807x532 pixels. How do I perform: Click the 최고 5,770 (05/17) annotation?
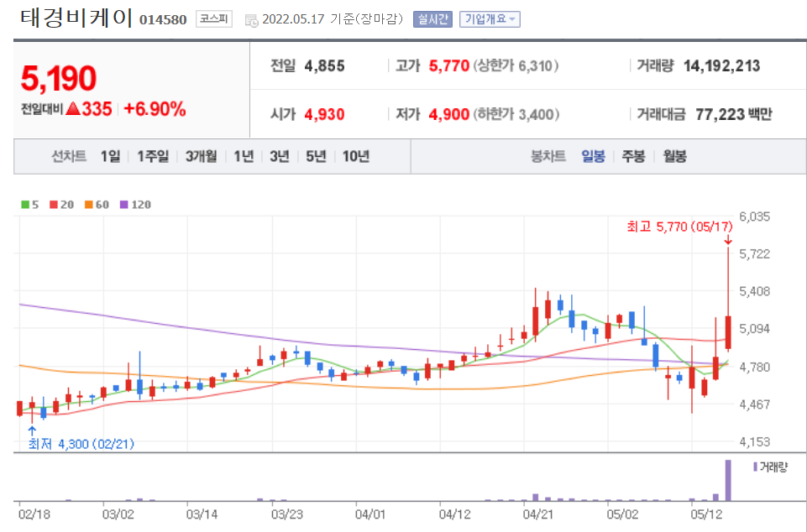coord(679,227)
